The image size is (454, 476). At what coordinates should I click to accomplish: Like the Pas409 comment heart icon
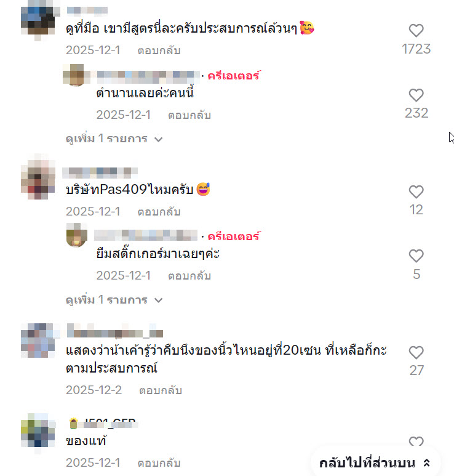(416, 192)
